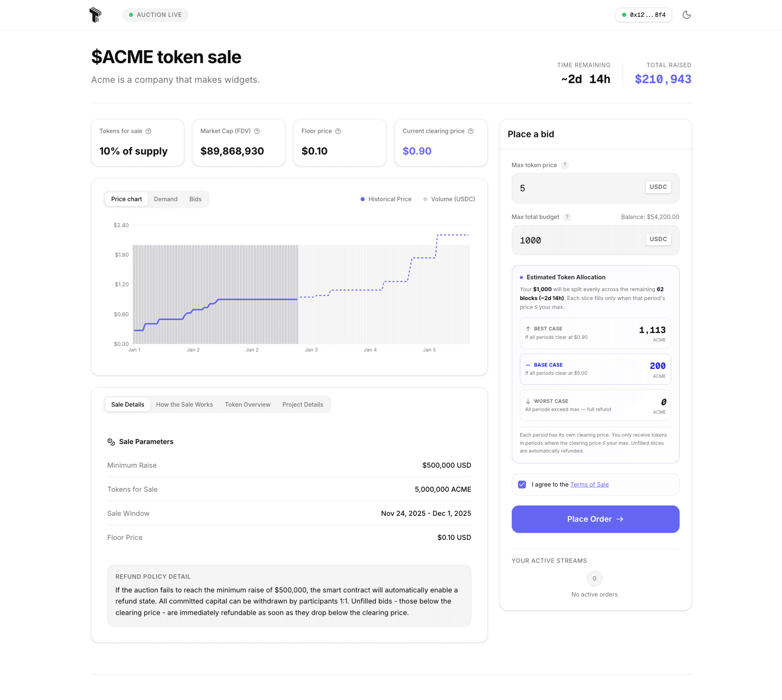Uncheck the Terms of Sale agreement checkbox
This screenshot has width=782, height=700.
522,484
